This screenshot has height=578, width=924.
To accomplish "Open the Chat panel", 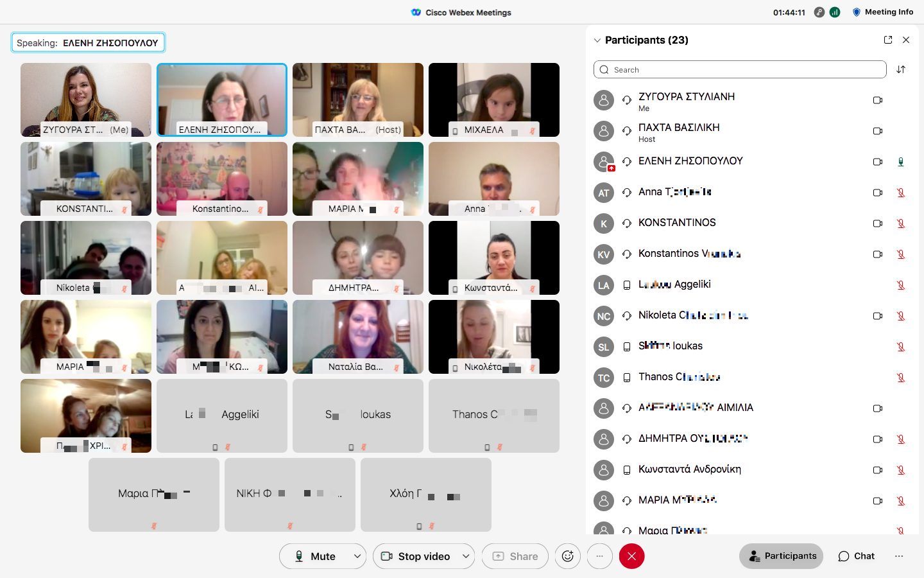I will [857, 556].
